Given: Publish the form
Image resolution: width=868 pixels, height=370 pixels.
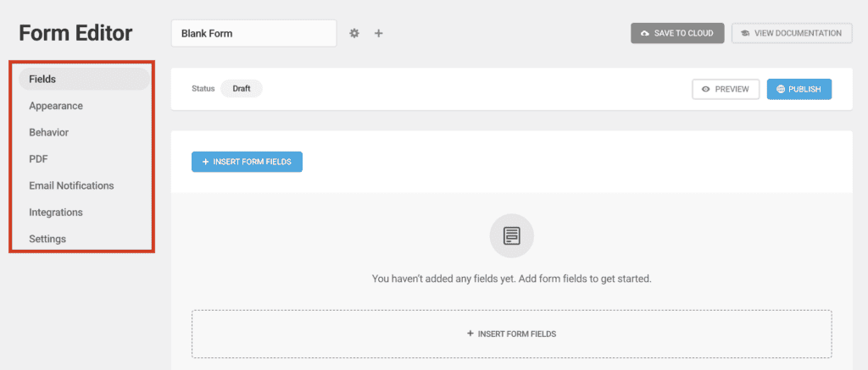Looking at the screenshot, I should coord(798,89).
